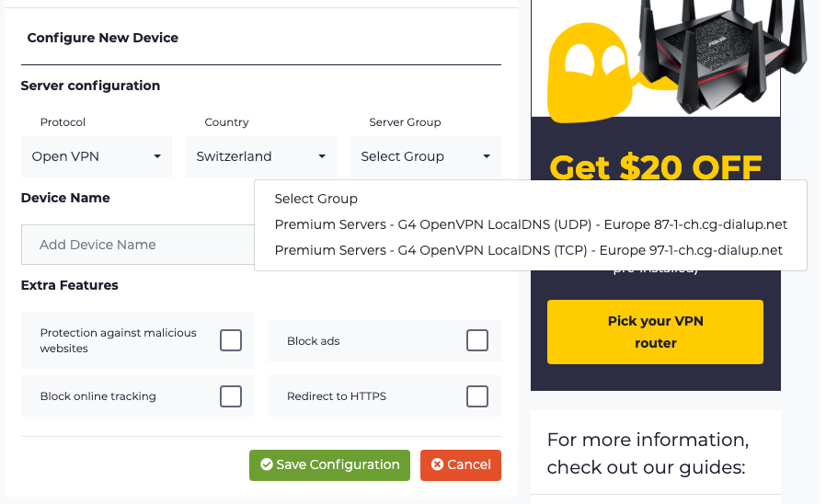Click the Server Group dropdown arrow icon
Viewport: 826px width, 504px height.
(x=487, y=156)
